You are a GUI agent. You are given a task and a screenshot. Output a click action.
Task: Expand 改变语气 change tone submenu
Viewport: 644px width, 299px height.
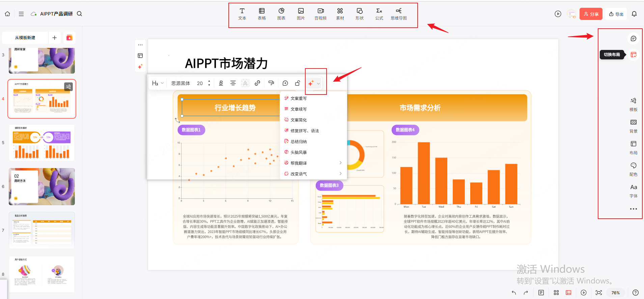tap(313, 174)
